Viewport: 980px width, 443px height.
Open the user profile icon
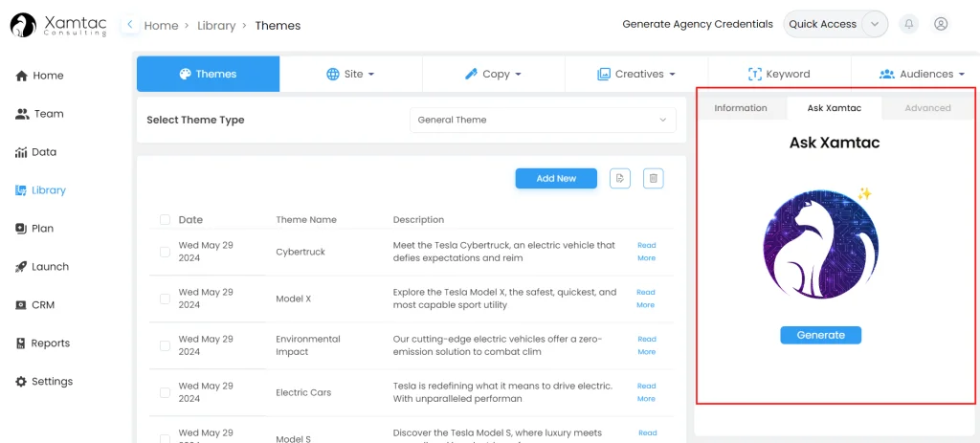coord(941,24)
